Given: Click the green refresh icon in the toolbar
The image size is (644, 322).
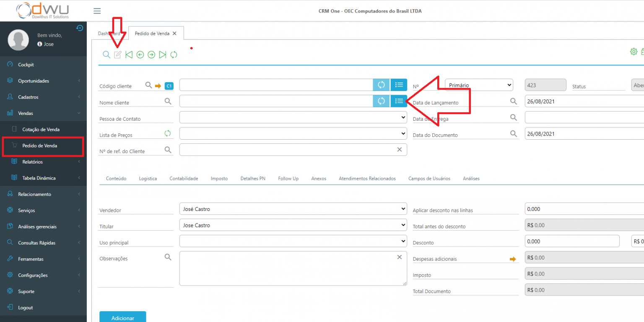Looking at the screenshot, I should [x=174, y=55].
